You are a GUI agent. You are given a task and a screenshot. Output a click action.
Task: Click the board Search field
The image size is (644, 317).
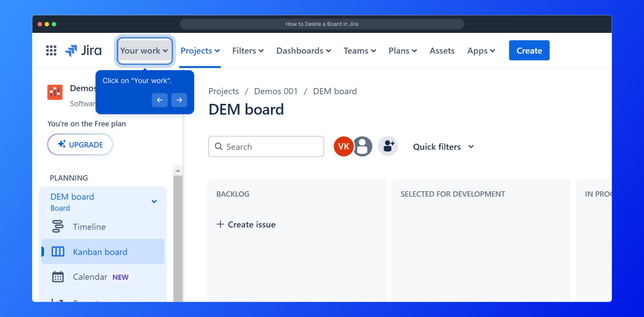pos(266,146)
